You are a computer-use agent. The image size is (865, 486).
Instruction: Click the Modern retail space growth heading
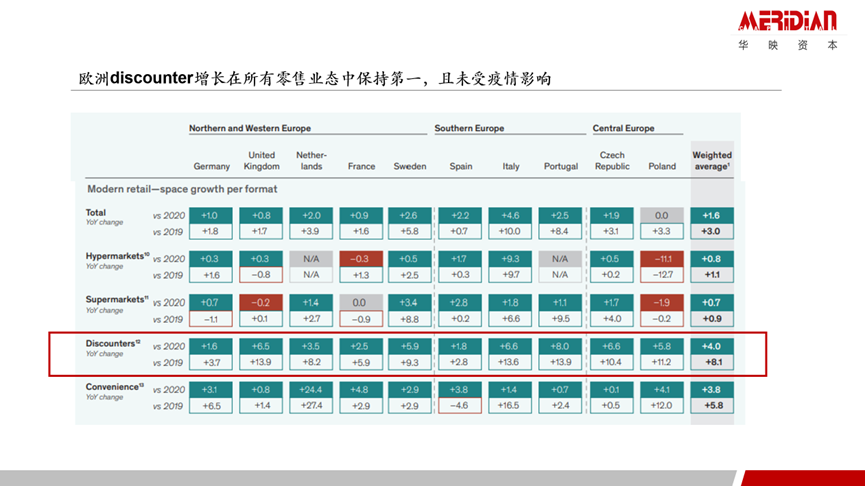tap(181, 188)
